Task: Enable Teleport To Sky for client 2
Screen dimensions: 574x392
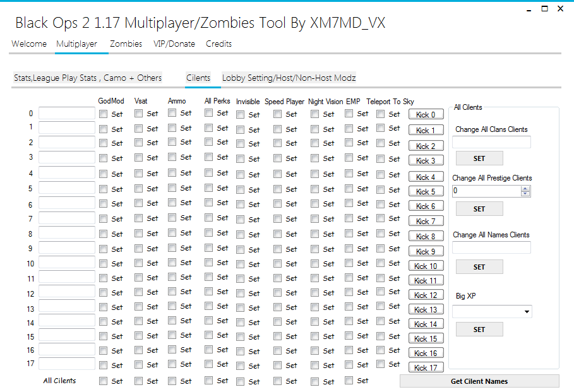Action: pyautogui.click(x=381, y=143)
